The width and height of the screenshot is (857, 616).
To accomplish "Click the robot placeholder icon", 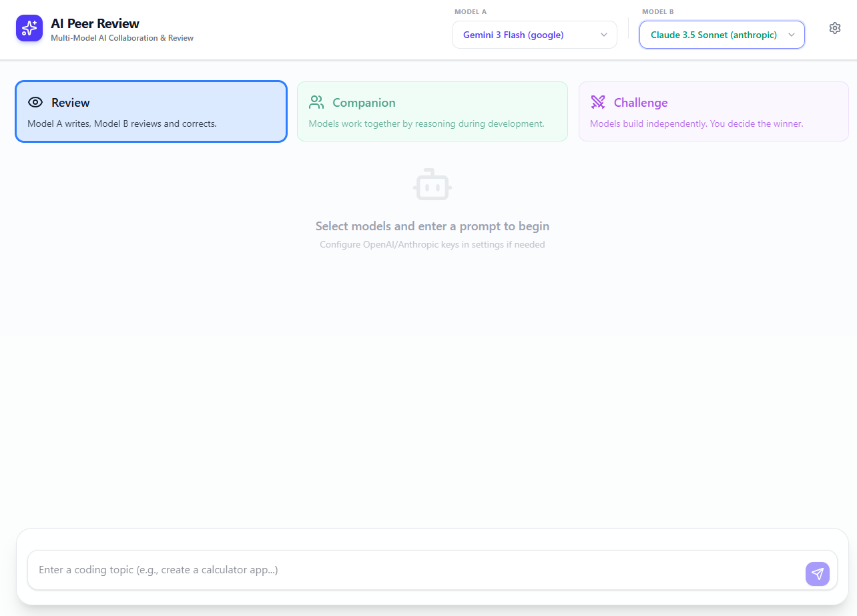I will 432,184.
